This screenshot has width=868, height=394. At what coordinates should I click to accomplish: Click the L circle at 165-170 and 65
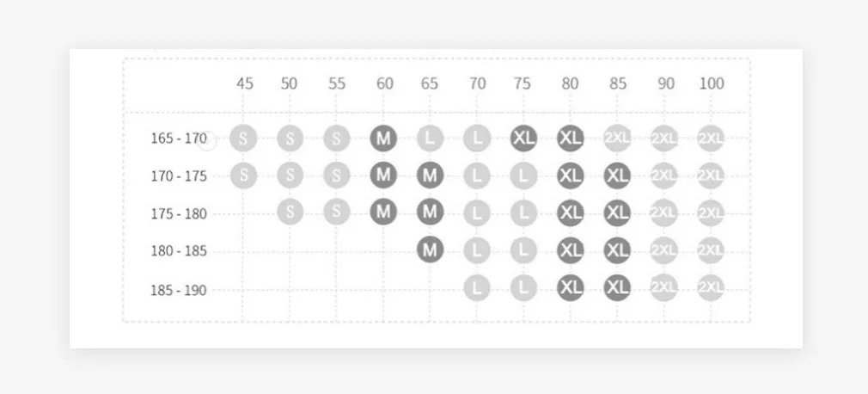pos(430,138)
